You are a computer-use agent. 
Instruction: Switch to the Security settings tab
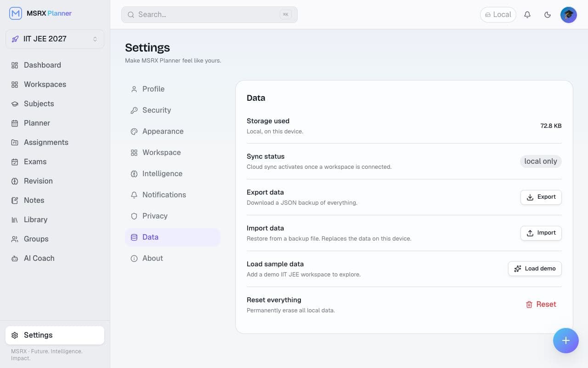point(173,110)
